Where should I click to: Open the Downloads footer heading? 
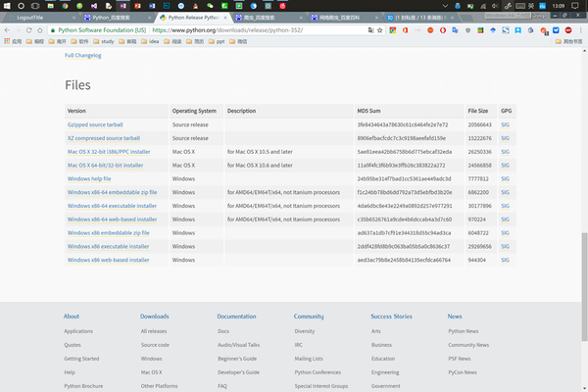click(x=155, y=317)
